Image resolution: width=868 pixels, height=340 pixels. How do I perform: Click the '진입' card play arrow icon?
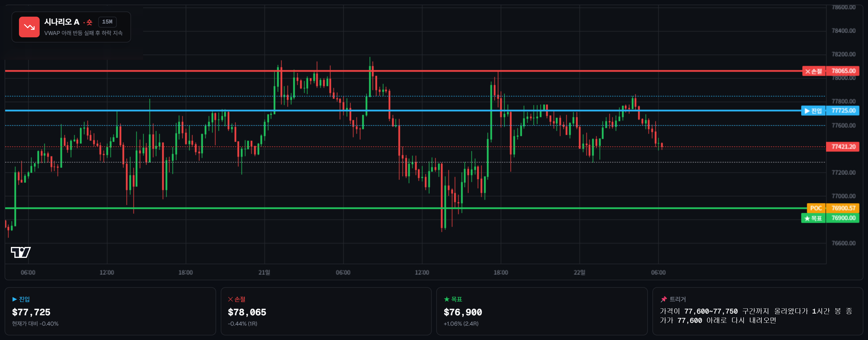tap(14, 299)
